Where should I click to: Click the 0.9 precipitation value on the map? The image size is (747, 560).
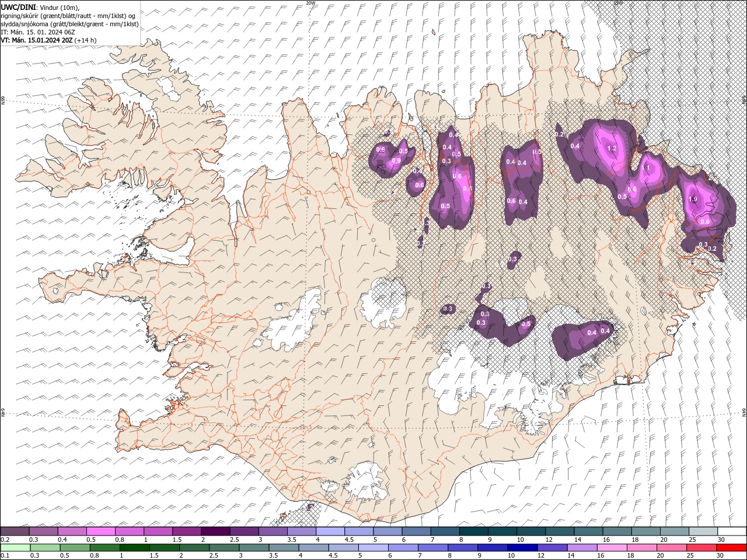(x=396, y=161)
